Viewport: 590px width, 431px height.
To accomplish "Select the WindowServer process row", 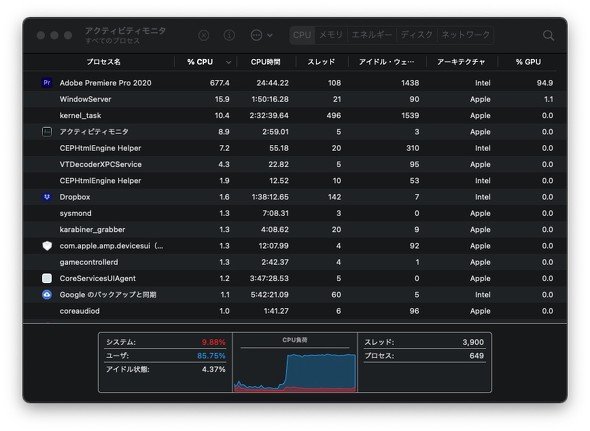I will (x=295, y=99).
